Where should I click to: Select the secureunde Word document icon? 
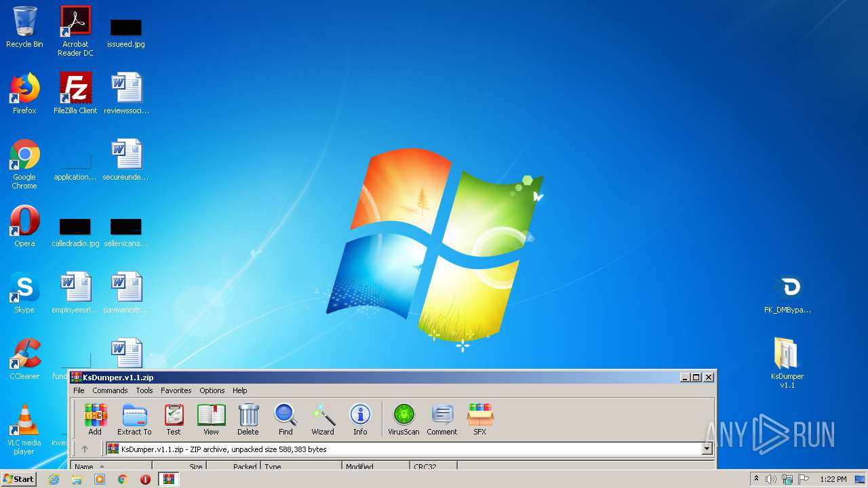click(126, 160)
